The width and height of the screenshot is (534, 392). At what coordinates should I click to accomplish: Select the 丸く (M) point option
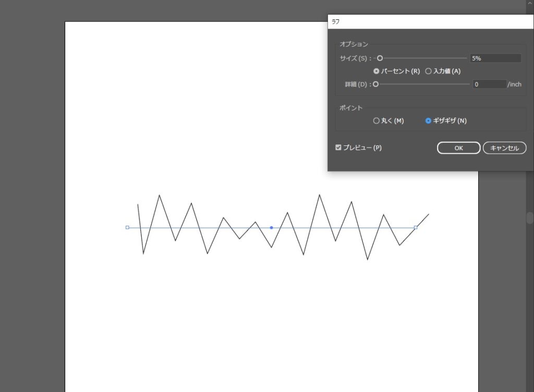point(377,121)
